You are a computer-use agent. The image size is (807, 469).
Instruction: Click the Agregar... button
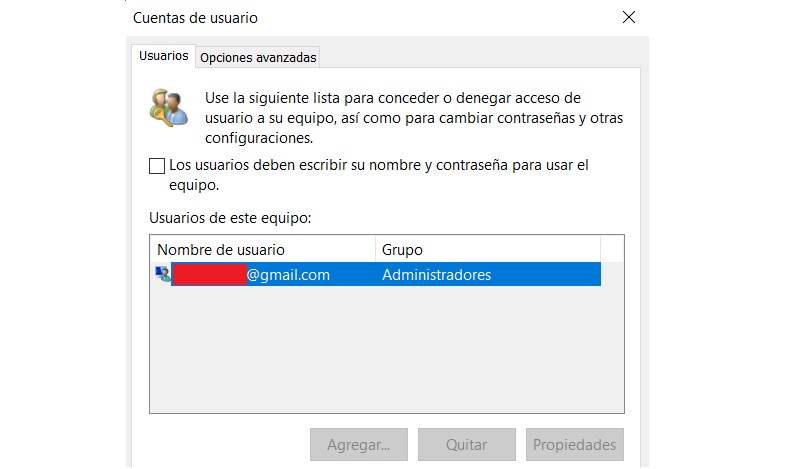359,444
